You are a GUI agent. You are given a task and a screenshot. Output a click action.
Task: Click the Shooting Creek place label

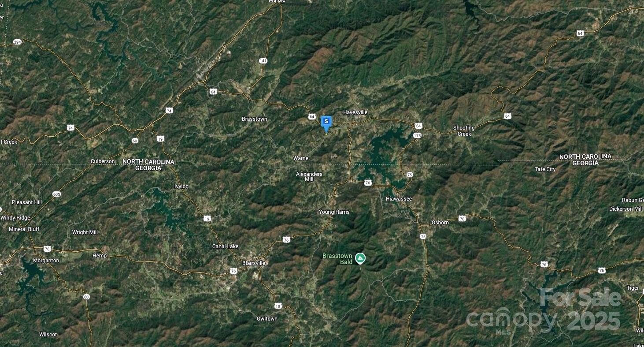pyautogui.click(x=464, y=131)
